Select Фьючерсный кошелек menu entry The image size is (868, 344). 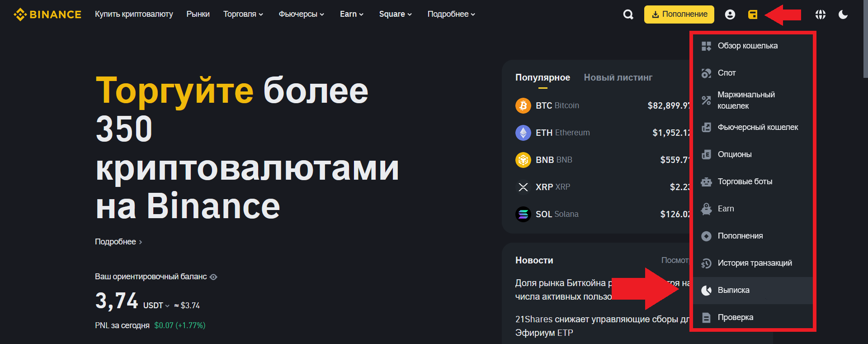[x=753, y=127]
